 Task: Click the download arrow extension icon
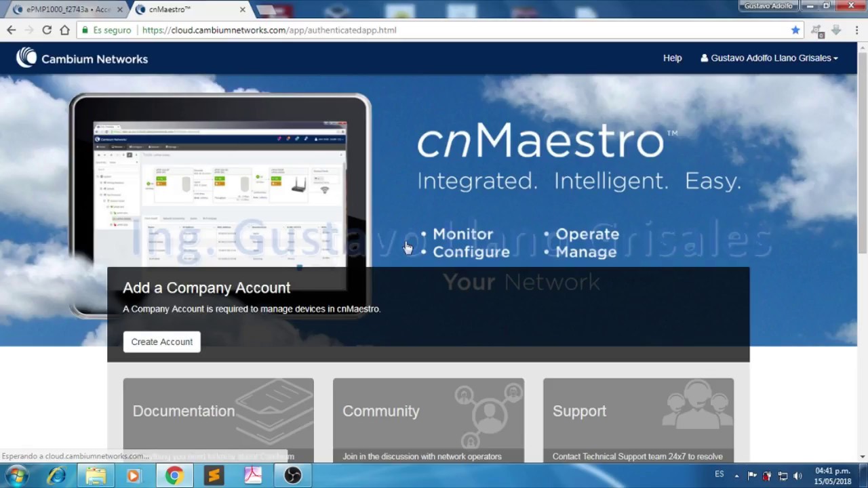pos(835,30)
